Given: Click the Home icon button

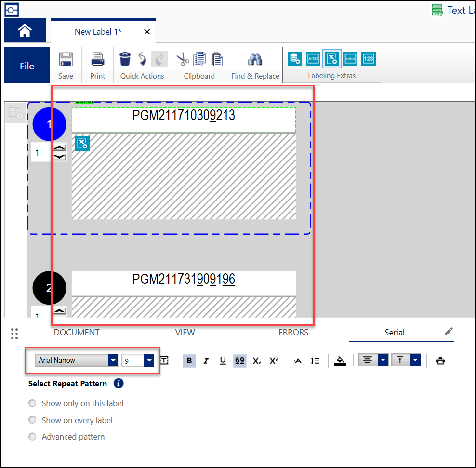Looking at the screenshot, I should point(25,31).
